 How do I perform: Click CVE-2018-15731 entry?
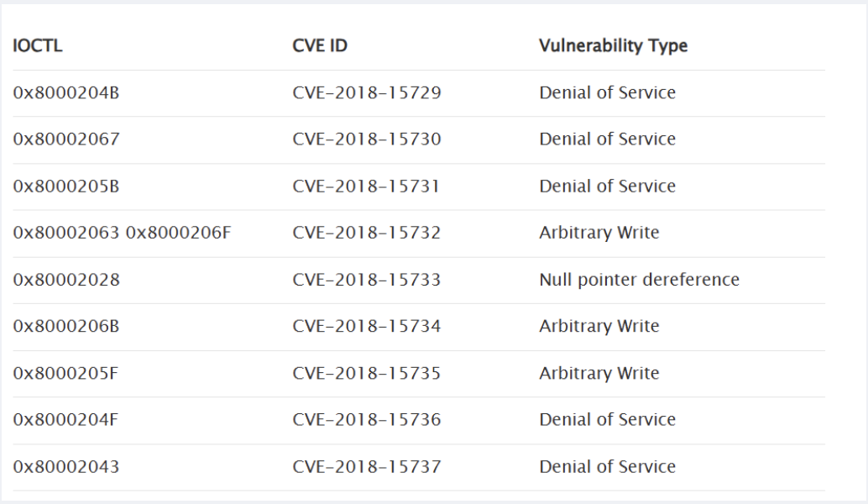coord(365,186)
